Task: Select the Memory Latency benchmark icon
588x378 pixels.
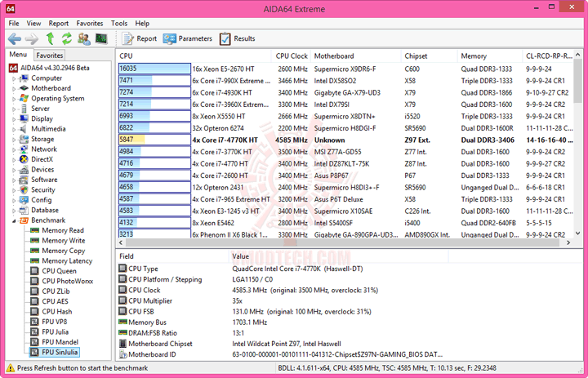Action: click(x=34, y=260)
